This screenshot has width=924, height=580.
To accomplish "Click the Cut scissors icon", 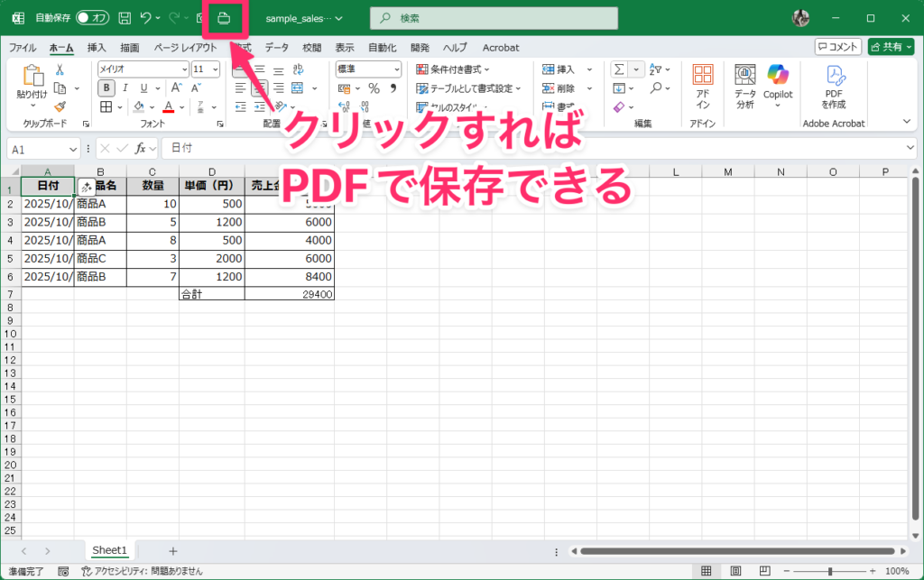I will [x=60, y=69].
